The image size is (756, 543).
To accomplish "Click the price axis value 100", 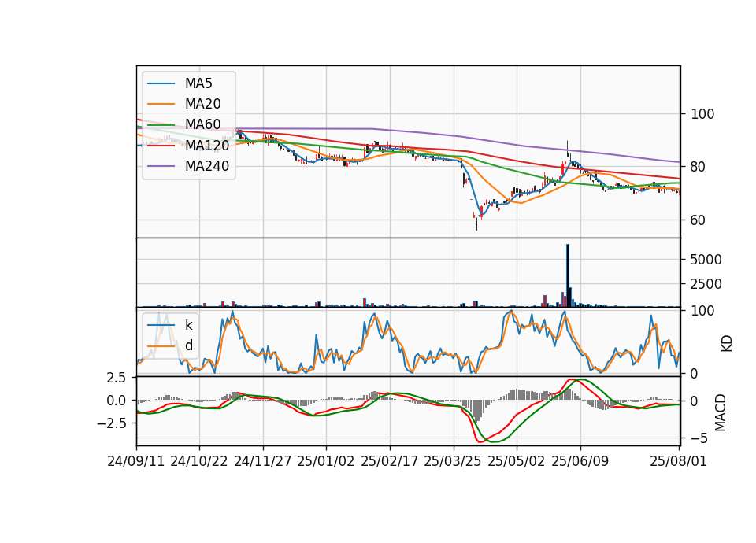I will 702,114.
